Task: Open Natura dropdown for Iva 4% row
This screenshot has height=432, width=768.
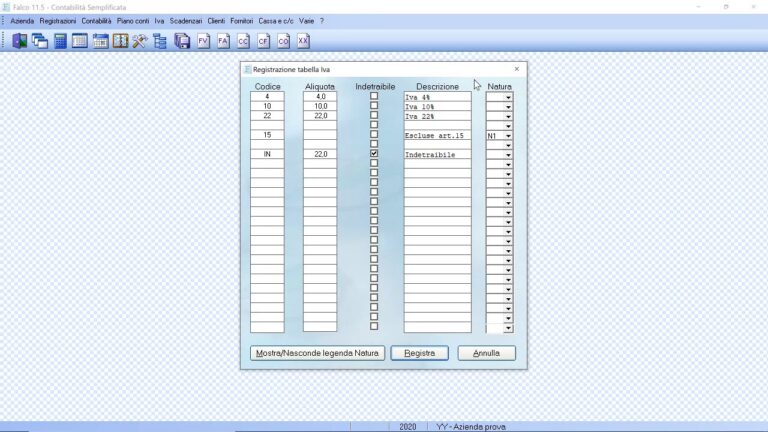Action: [x=508, y=97]
